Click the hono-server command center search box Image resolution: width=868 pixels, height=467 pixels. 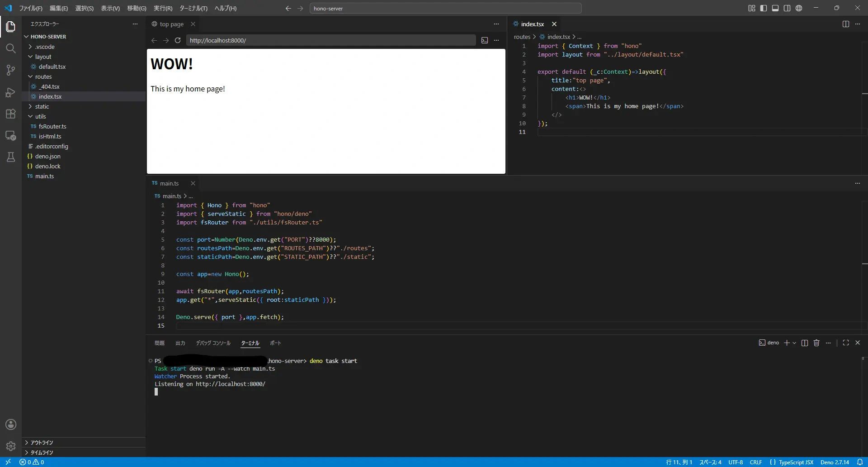[445, 8]
